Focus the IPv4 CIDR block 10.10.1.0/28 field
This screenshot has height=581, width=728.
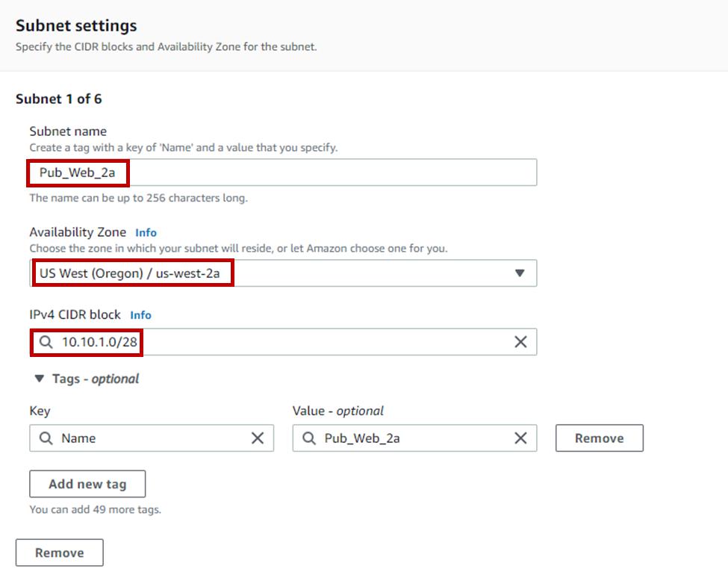click(283, 342)
